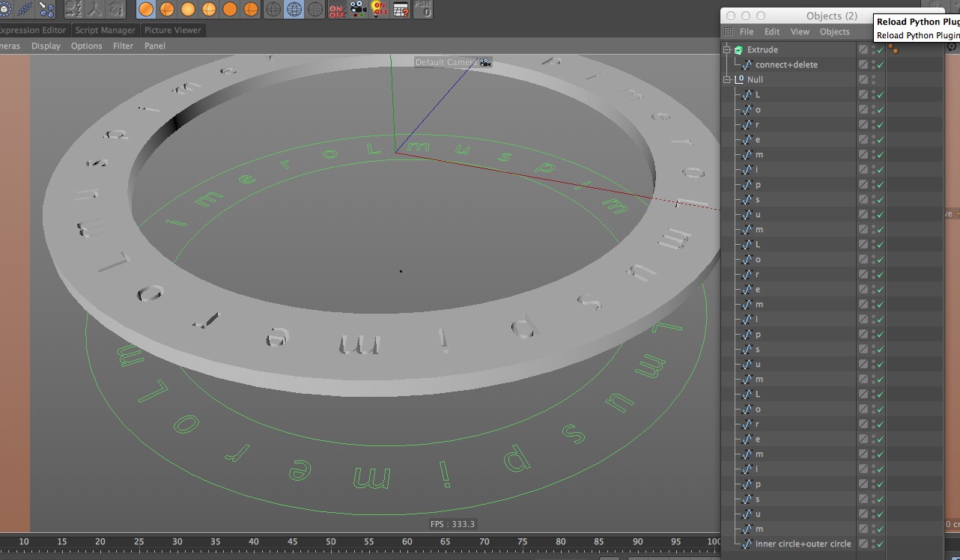
Task: Toggle the green enable checkmark for Extrude
Action: [x=881, y=49]
